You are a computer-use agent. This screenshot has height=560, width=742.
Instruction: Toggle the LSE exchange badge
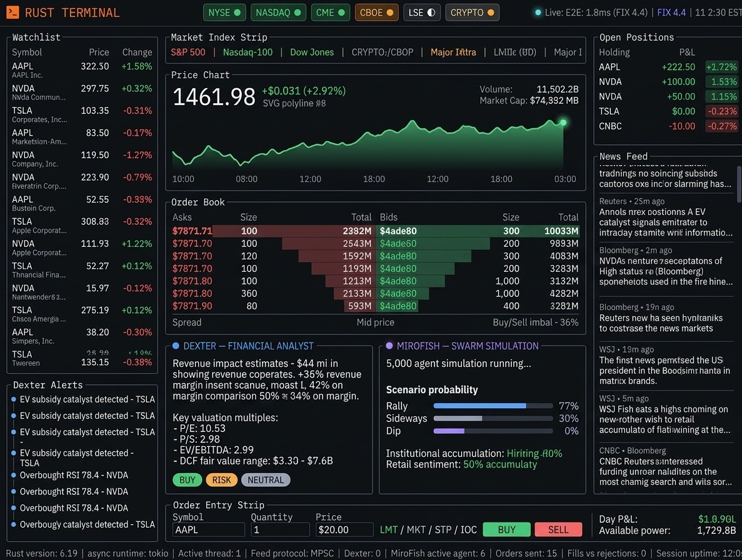click(422, 12)
